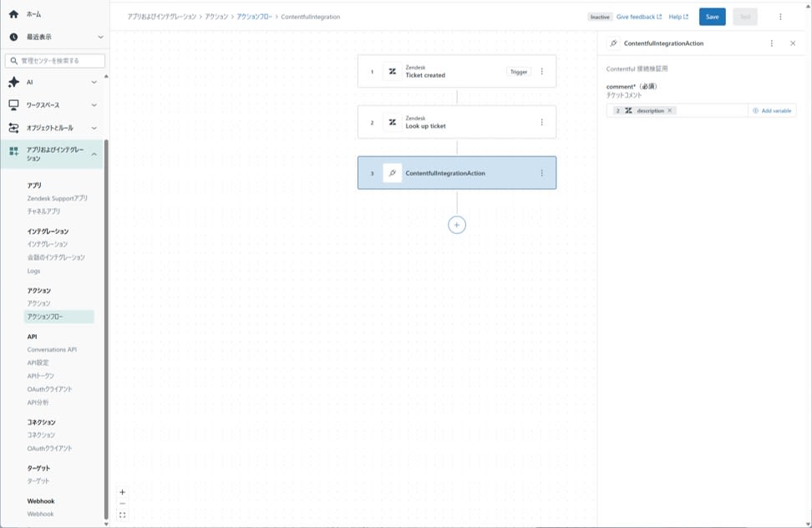Open Targets sidebar item
Image resolution: width=812 pixels, height=528 pixels.
point(38,481)
